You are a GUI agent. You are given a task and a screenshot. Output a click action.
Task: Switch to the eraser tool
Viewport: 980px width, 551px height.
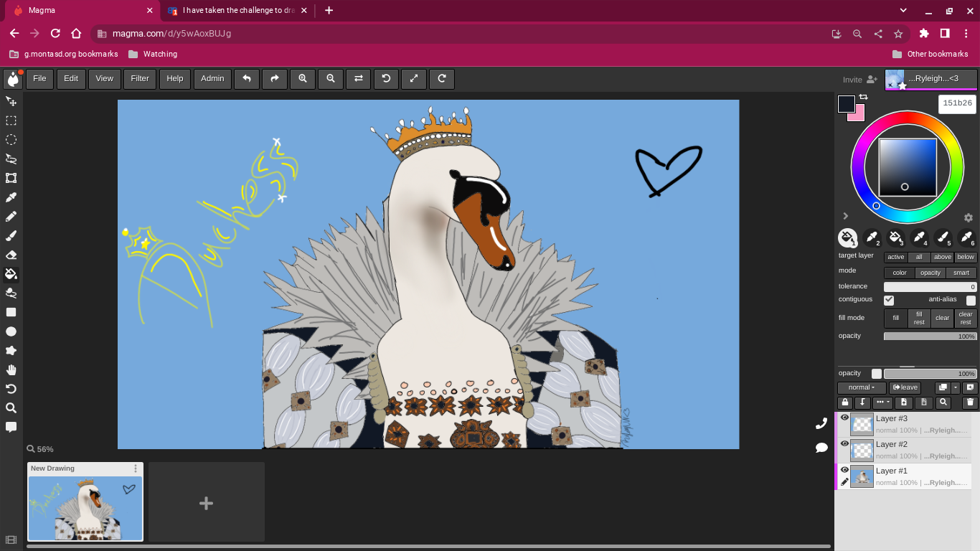(11, 255)
